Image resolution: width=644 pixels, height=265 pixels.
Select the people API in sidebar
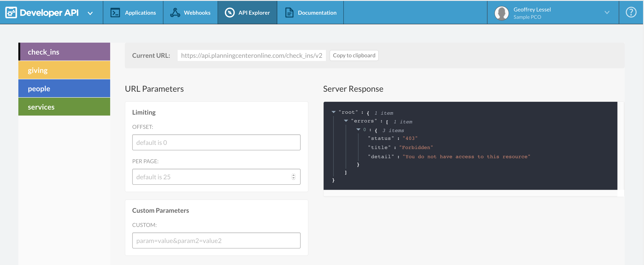pos(64,89)
